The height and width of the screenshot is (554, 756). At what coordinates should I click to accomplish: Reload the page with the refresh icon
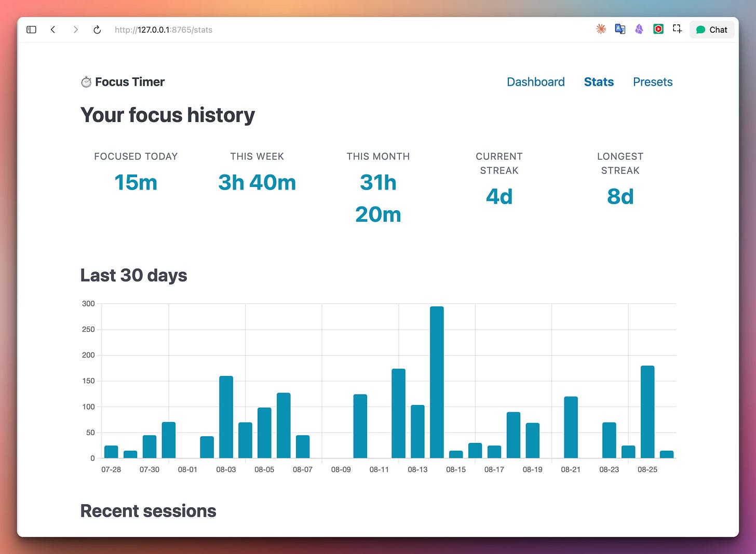pyautogui.click(x=97, y=30)
